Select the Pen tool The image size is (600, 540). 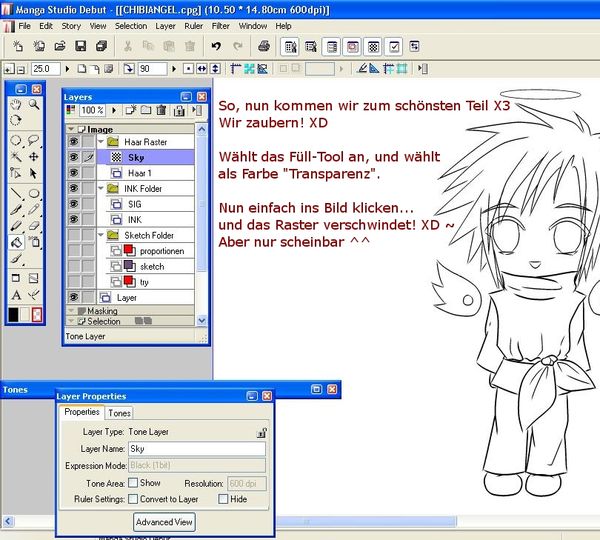pyautogui.click(x=15, y=210)
